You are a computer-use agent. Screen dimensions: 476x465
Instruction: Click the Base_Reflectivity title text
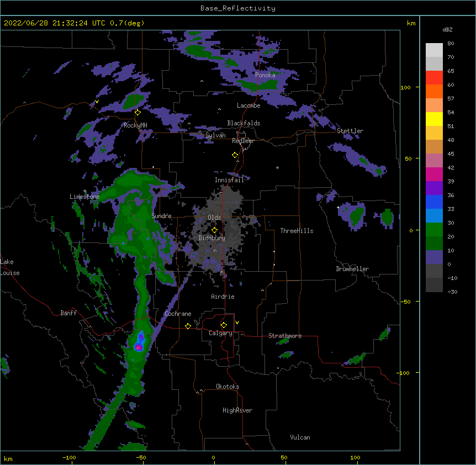click(238, 8)
